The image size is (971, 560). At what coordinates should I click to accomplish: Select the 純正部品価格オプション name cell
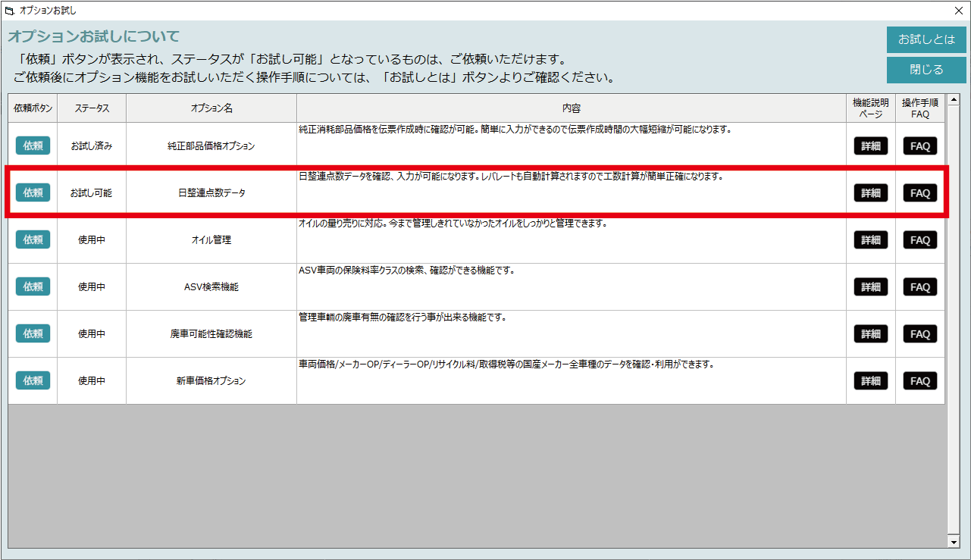[x=211, y=146]
